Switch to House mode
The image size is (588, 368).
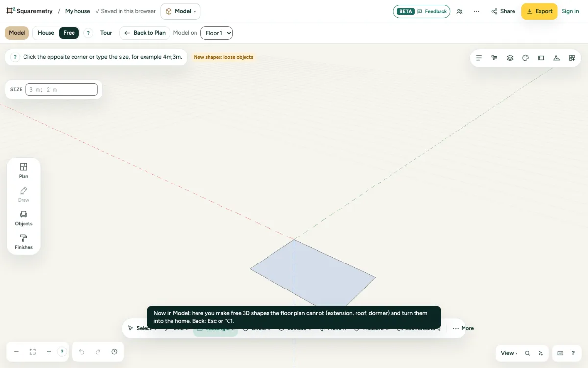[x=46, y=33]
